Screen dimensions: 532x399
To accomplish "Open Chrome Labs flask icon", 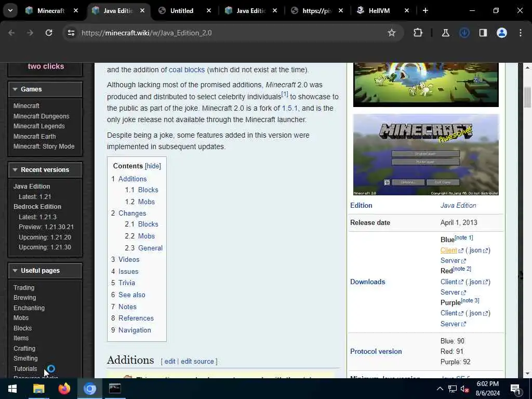I will coord(445,33).
